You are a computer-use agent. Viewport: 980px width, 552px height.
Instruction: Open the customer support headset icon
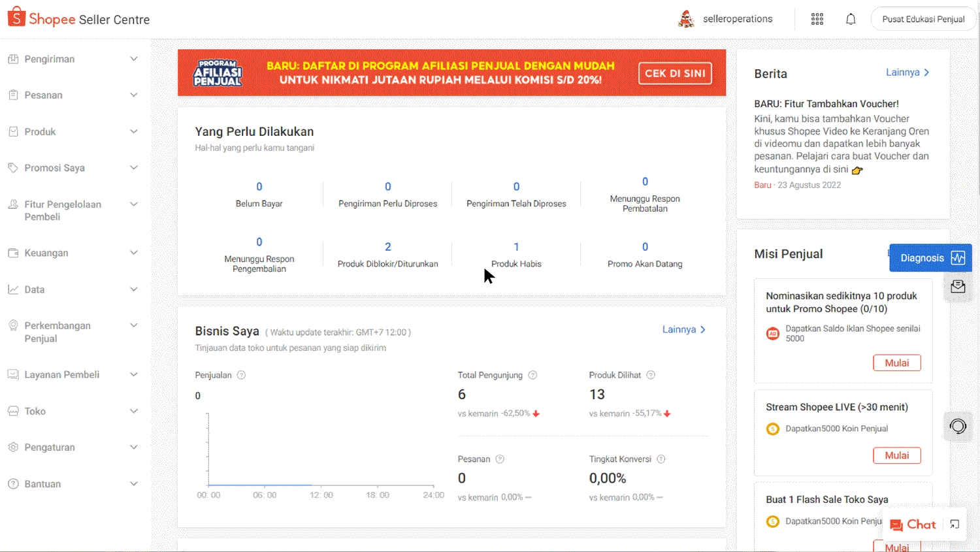point(958,427)
